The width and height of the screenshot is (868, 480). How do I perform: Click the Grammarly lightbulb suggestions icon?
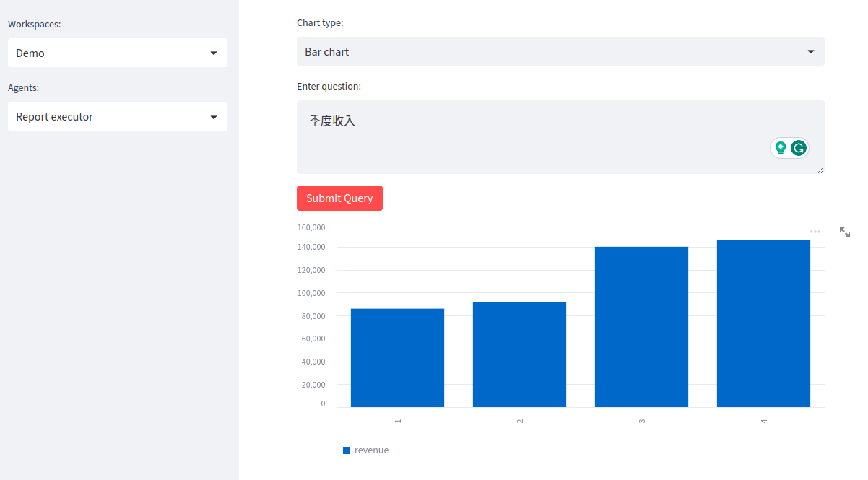coord(780,147)
